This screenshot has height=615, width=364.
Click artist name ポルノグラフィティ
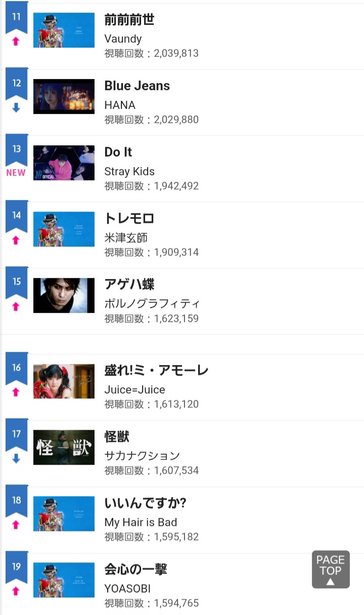coord(152,304)
